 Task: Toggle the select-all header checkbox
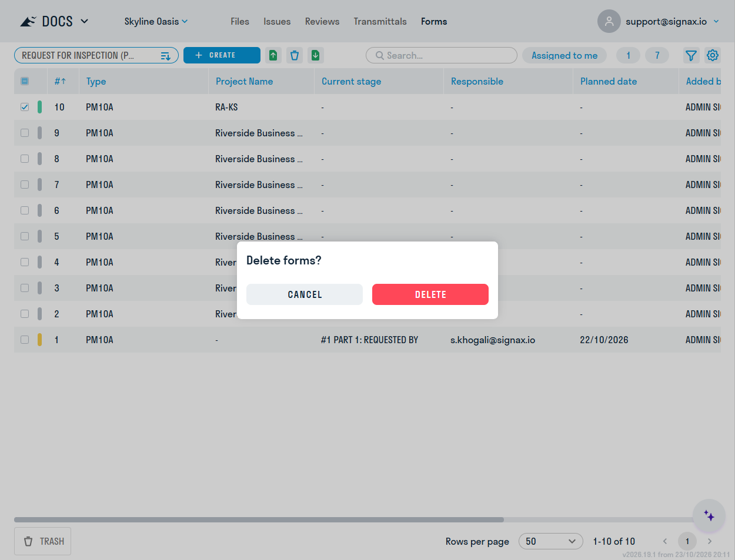[25, 81]
